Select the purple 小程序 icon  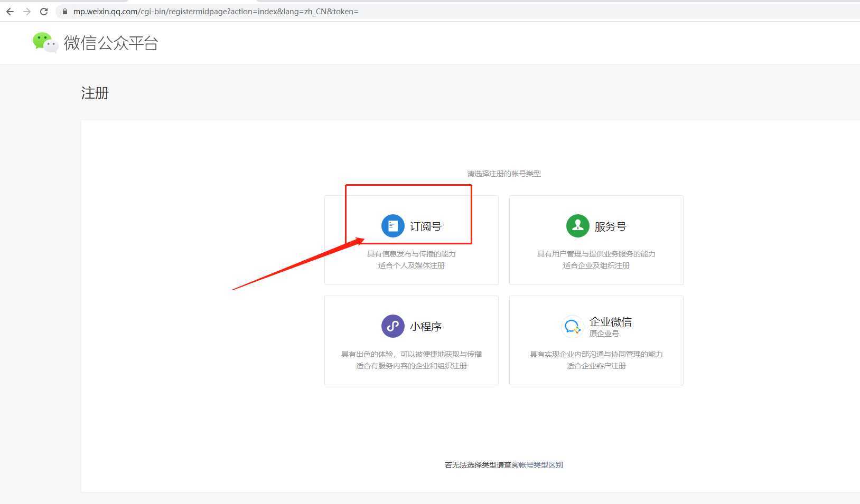click(x=392, y=326)
